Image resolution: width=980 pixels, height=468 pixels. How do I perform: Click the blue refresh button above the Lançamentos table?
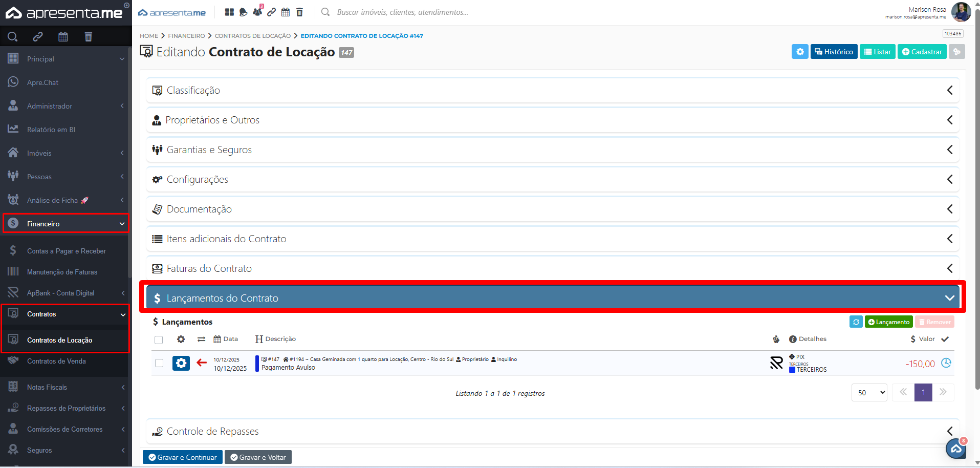(x=856, y=322)
